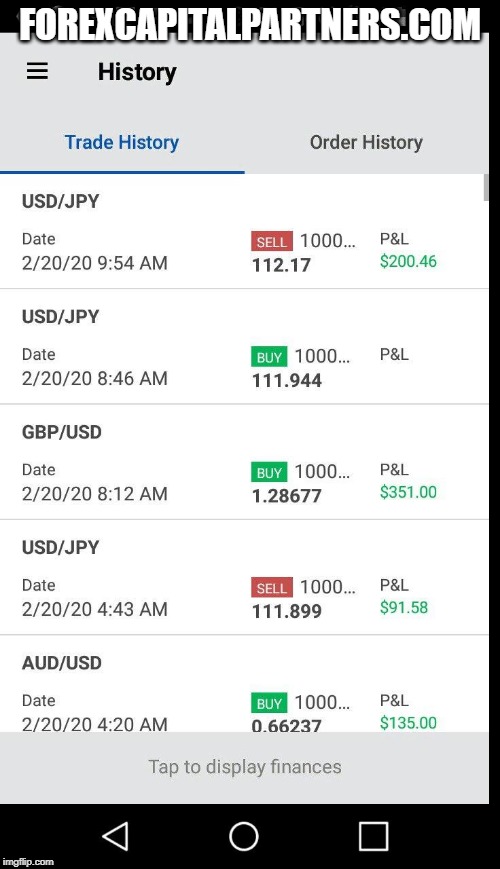Click the $351.00 P&L value
The height and width of the screenshot is (869, 500).
408,492
